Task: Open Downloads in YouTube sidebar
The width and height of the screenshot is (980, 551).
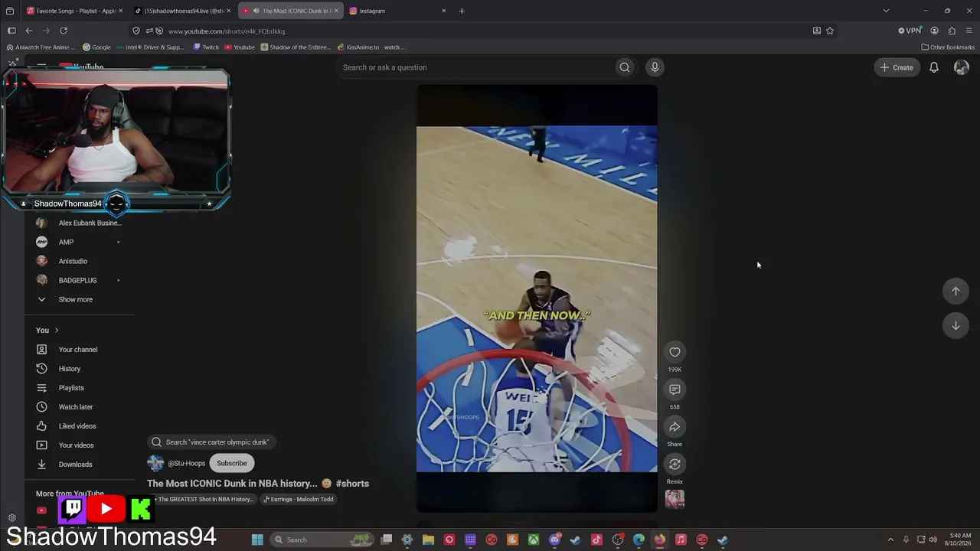Action: click(75, 465)
